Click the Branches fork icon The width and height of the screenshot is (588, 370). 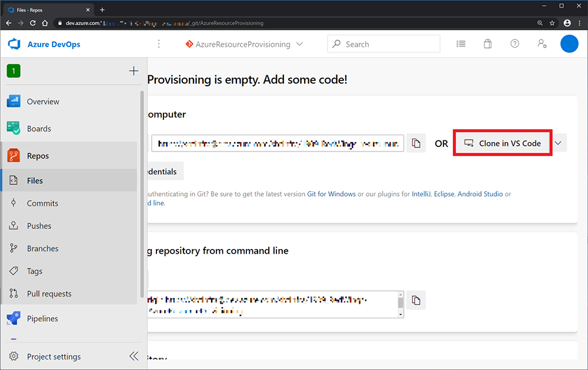point(14,248)
